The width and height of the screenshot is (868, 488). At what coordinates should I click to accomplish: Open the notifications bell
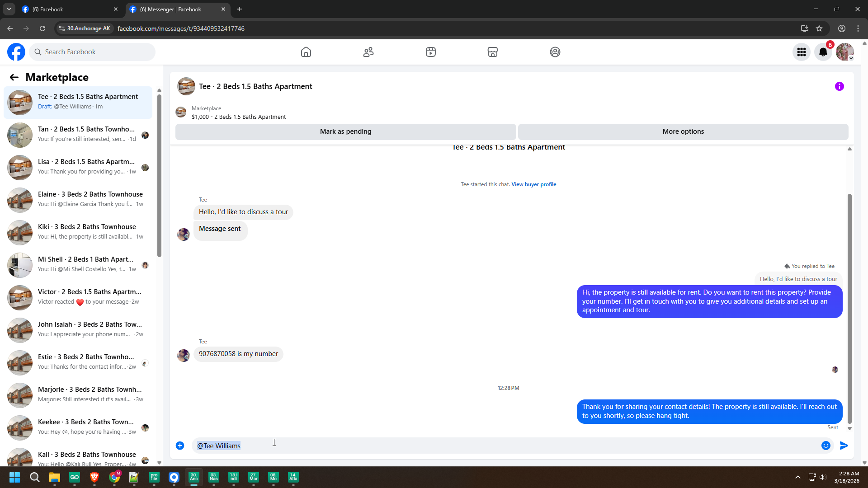click(x=823, y=52)
